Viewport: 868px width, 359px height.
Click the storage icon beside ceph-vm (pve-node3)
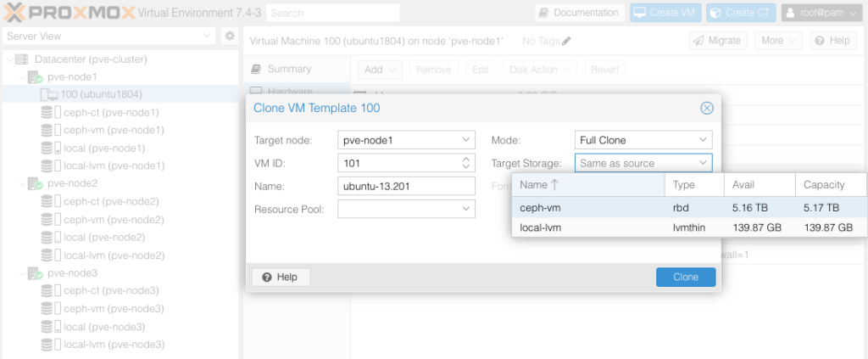(51, 309)
